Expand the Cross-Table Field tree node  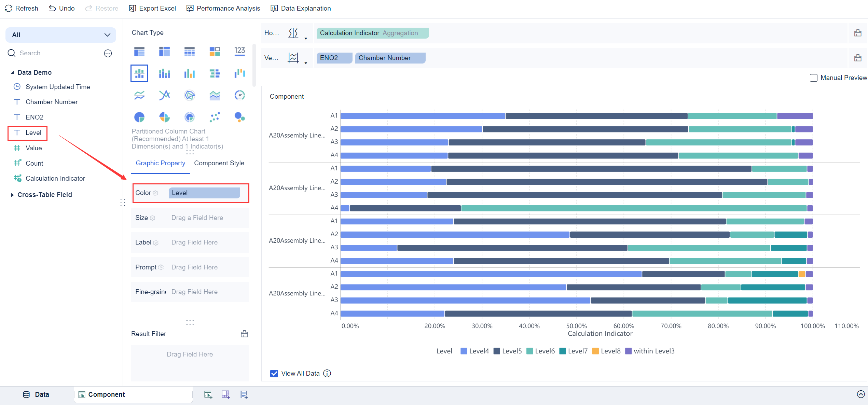click(x=12, y=195)
